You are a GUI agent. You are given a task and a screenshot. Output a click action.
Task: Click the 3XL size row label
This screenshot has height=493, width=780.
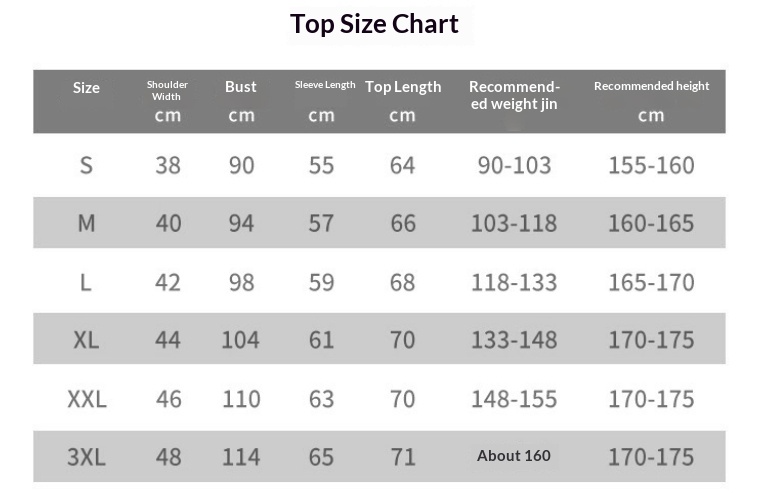[x=86, y=457]
